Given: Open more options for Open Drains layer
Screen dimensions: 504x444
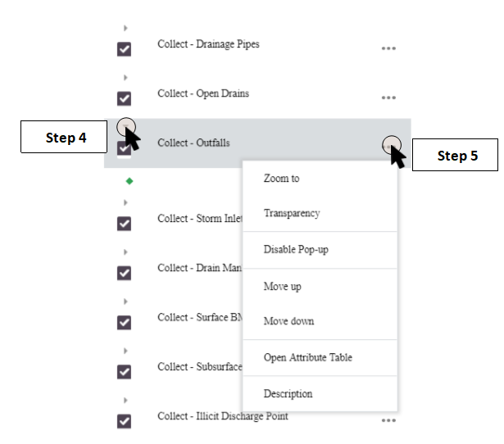Looking at the screenshot, I should coord(388,98).
